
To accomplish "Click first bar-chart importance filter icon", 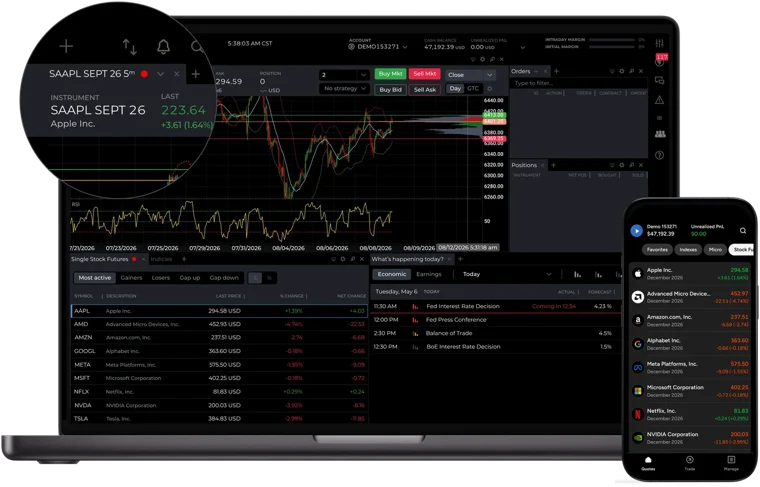I will click(578, 274).
